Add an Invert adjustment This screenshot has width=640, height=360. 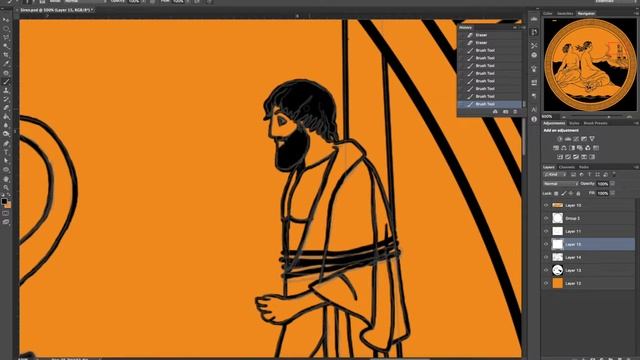pos(560,157)
